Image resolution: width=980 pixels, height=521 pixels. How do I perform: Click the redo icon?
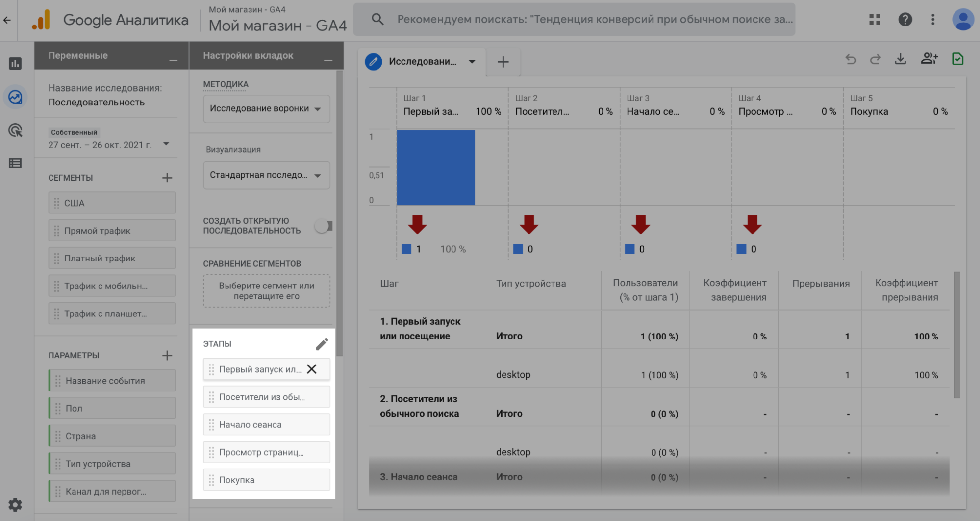pyautogui.click(x=875, y=59)
